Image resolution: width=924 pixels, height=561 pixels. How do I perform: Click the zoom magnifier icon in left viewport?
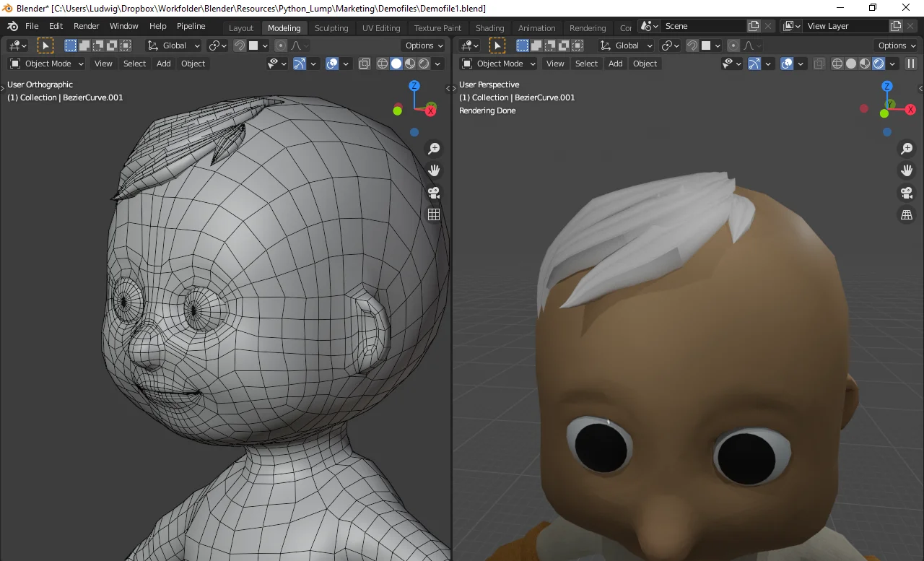pos(434,149)
